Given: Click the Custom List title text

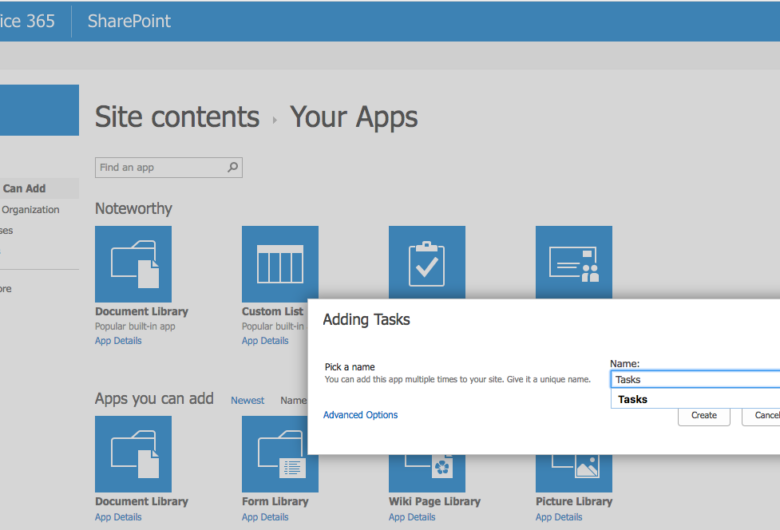Looking at the screenshot, I should pos(273,311).
